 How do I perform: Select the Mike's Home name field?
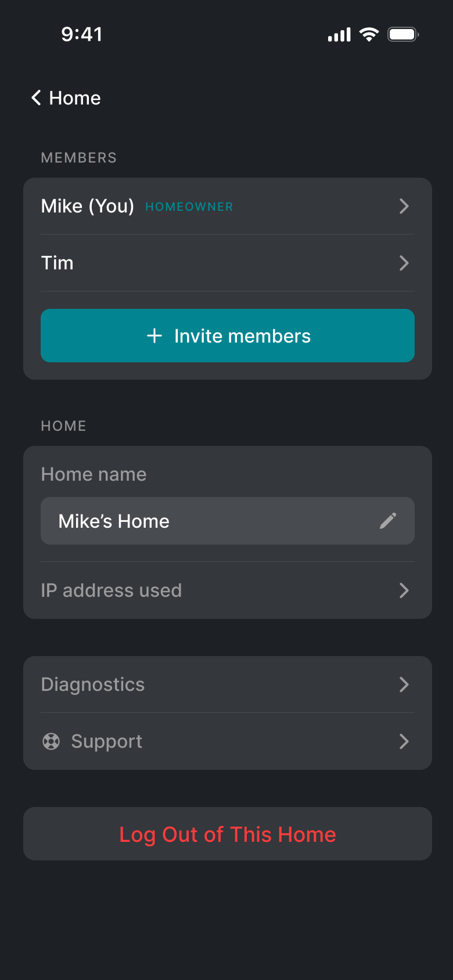209,521
